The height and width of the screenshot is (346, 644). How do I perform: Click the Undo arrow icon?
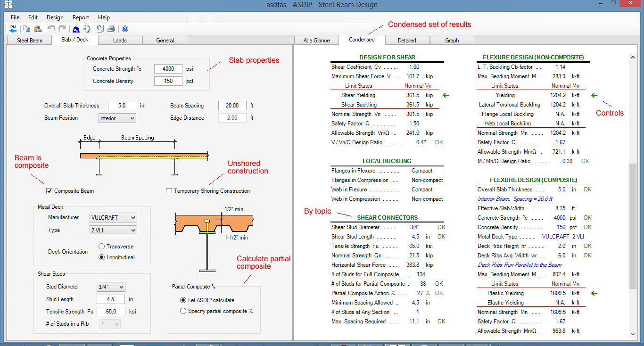tap(51, 29)
